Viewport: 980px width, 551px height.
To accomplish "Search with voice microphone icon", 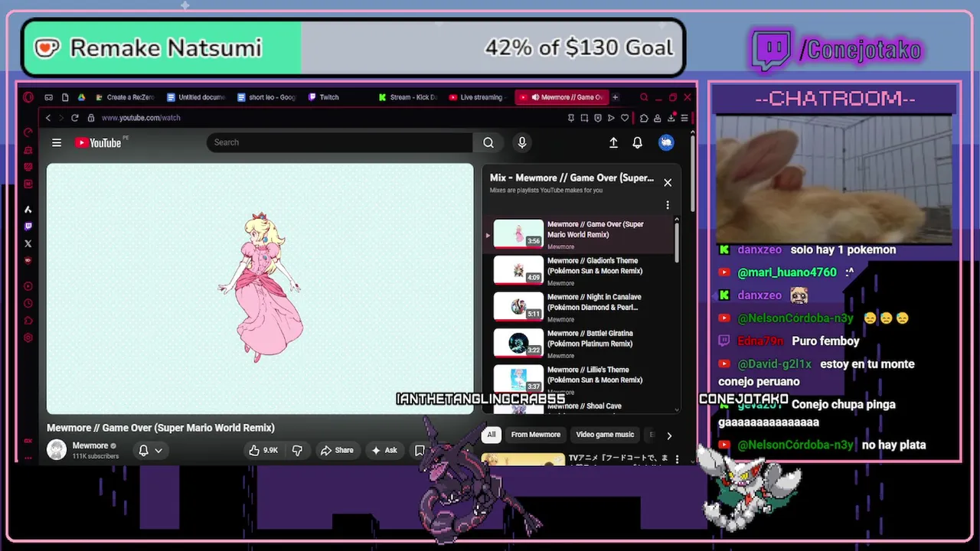I will click(x=522, y=142).
